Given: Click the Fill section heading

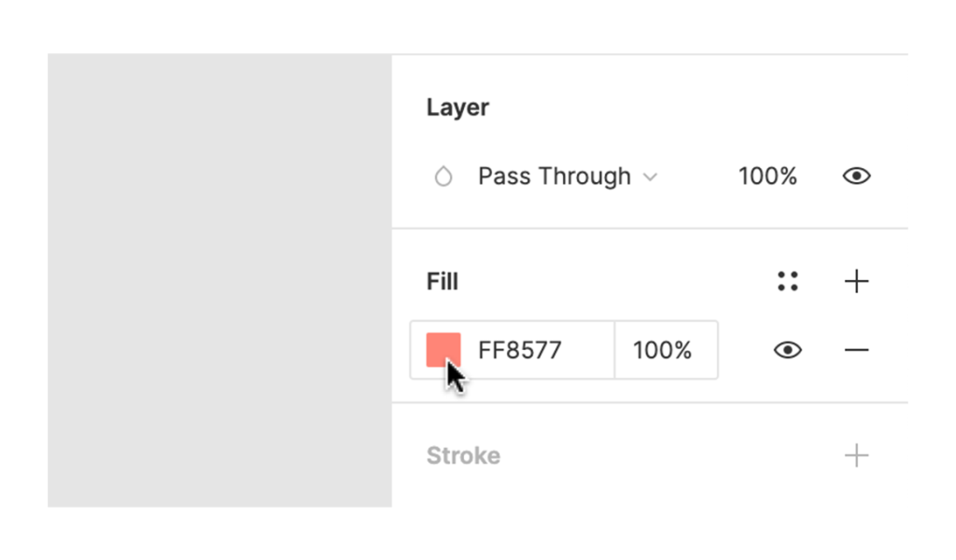Looking at the screenshot, I should [x=442, y=282].
